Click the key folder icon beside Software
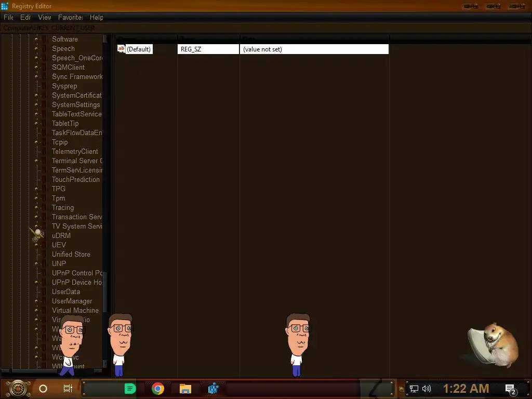Screen dimensions: 532x399 click(44, 39)
